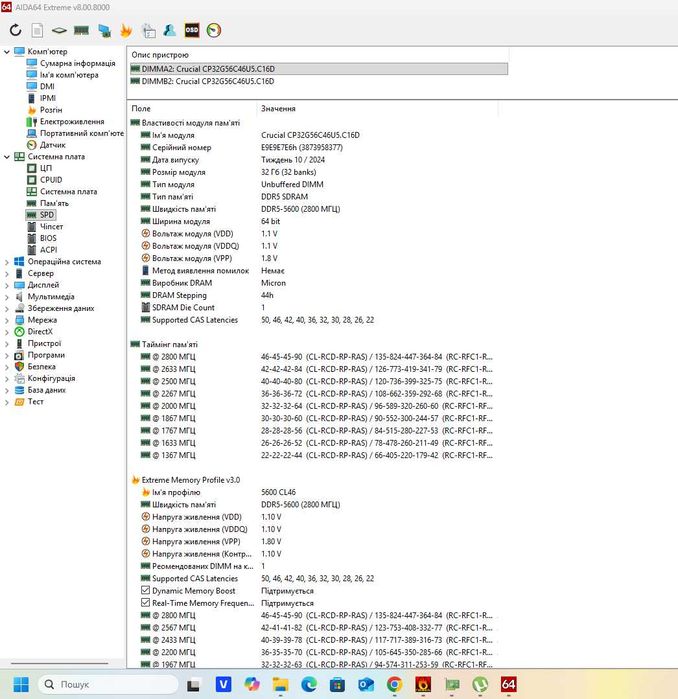The image size is (678, 699).
Task: Click the user profile toolbar icon
Action: click(170, 30)
